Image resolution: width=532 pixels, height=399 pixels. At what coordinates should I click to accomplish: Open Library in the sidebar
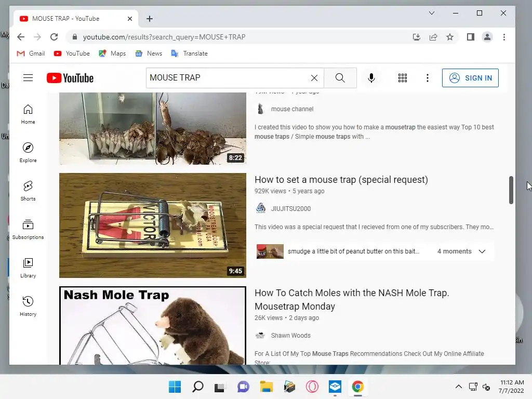click(x=28, y=268)
